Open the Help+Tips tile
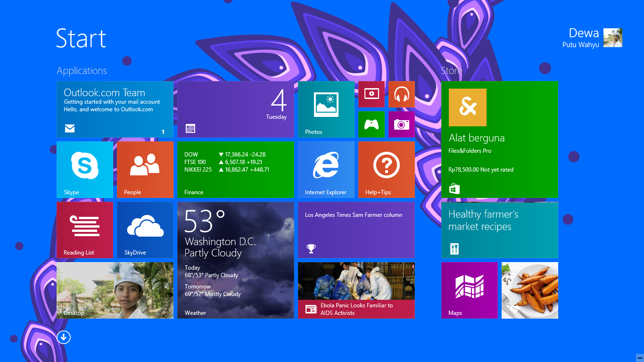 tap(387, 170)
